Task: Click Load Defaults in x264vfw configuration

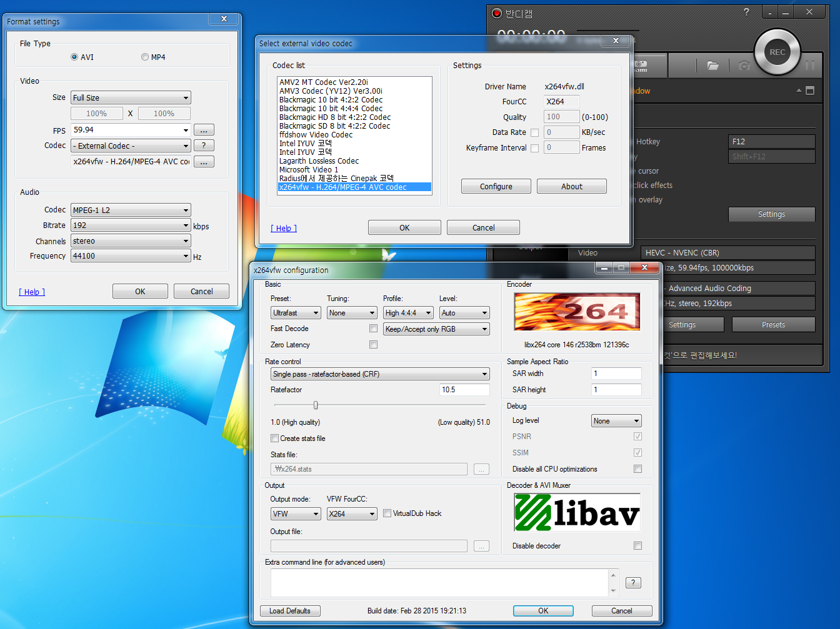Action: [290, 611]
